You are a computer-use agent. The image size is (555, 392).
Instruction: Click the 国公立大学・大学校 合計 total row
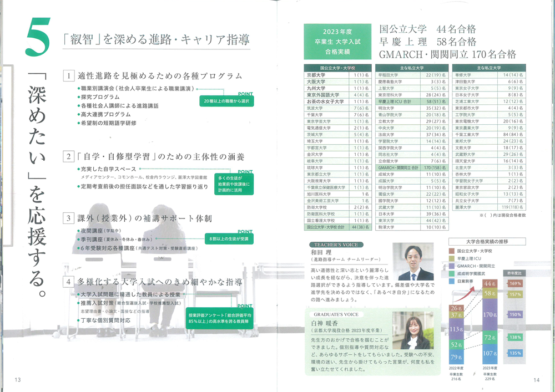pyautogui.click(x=337, y=227)
